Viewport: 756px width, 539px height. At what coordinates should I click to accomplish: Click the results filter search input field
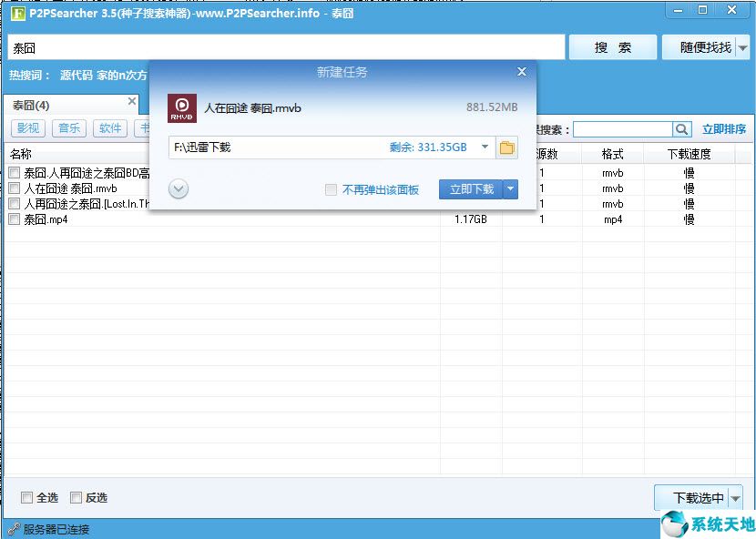tap(622, 129)
